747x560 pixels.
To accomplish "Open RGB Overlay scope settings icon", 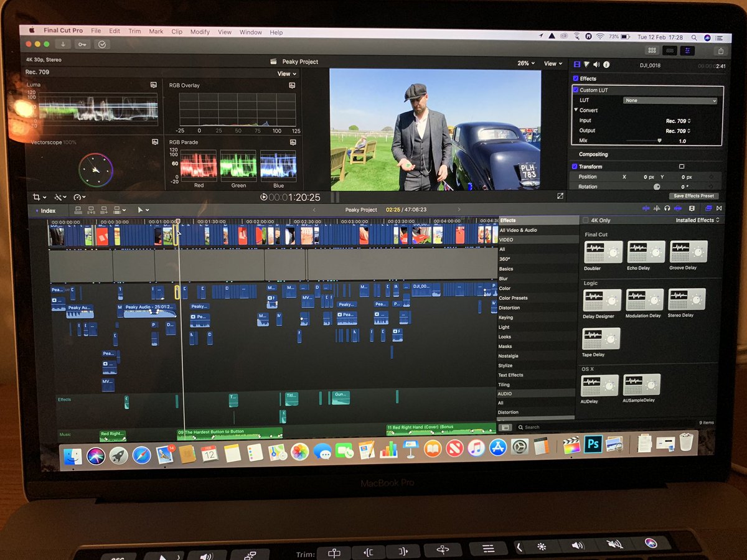I will coord(293,85).
